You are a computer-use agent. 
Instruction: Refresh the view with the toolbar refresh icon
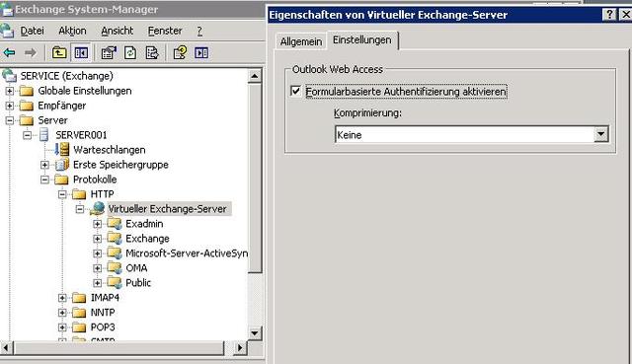[130, 52]
